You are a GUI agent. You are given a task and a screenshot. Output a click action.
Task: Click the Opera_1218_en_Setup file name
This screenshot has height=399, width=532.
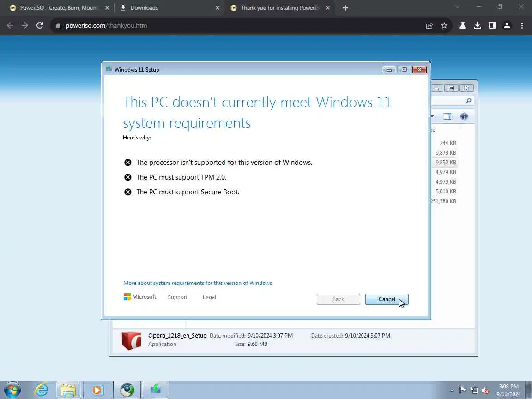(177, 336)
